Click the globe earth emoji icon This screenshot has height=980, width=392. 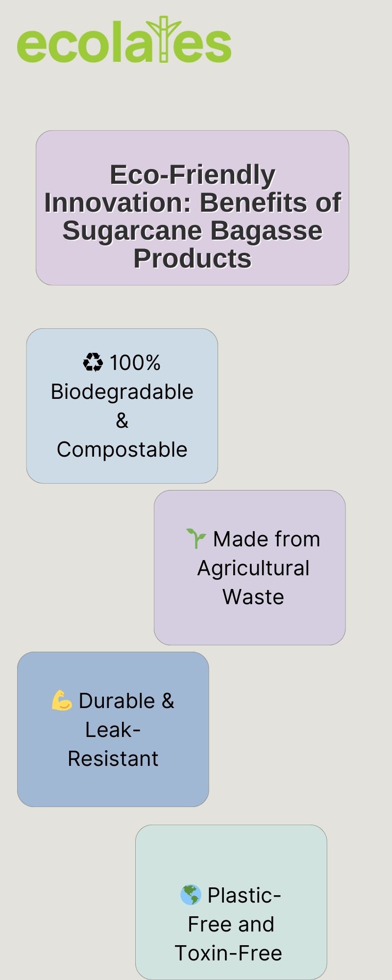click(191, 895)
